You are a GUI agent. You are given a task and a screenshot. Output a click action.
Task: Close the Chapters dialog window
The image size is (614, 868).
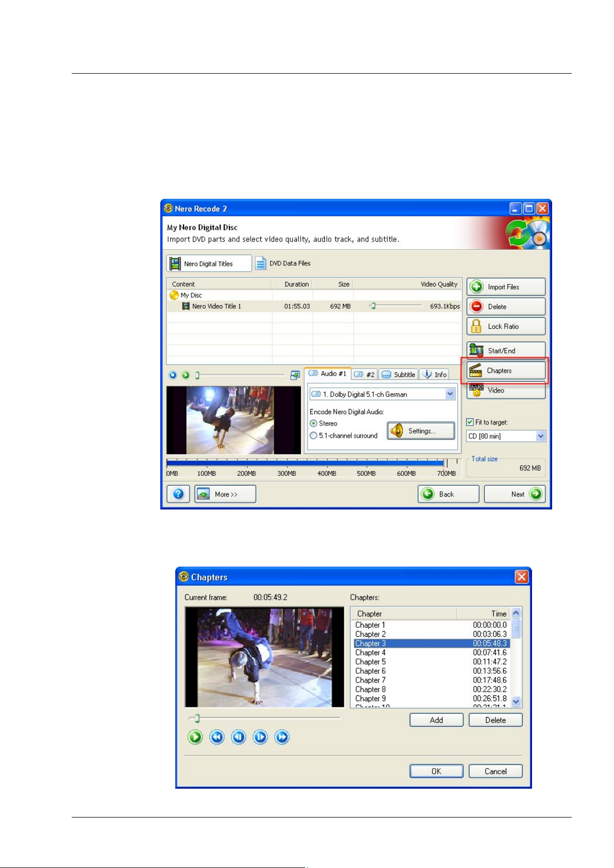(x=522, y=577)
